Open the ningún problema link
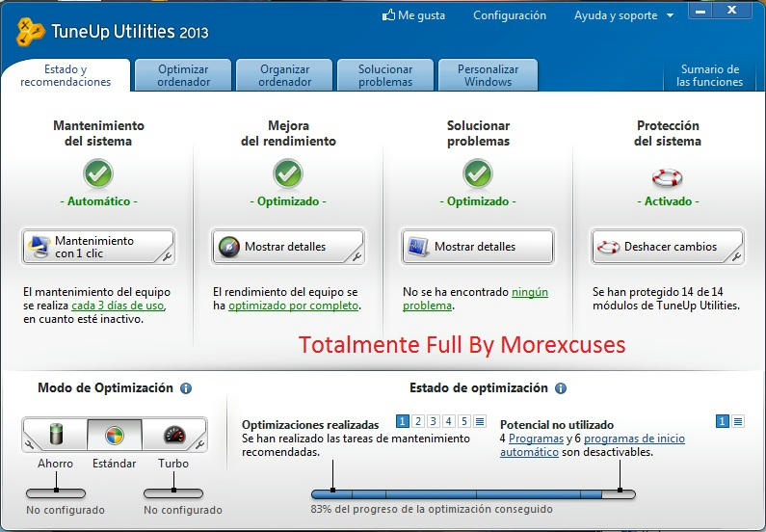This screenshot has width=766, height=532. click(x=475, y=299)
